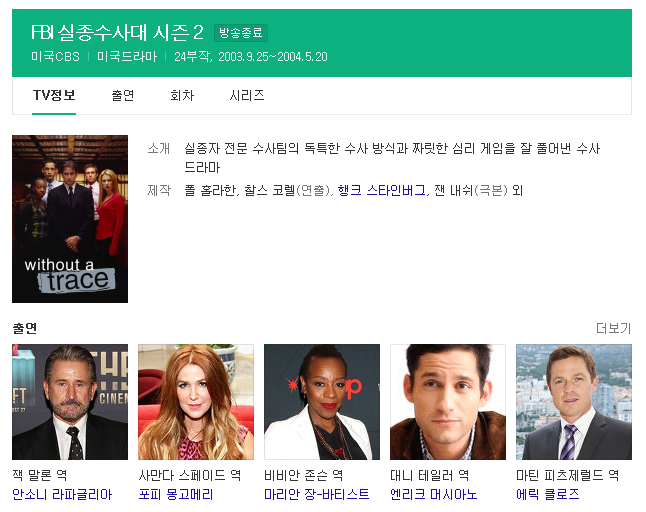The height and width of the screenshot is (512, 646).
Task: Open actor link 에릭 클로즈
Action: coord(548,494)
